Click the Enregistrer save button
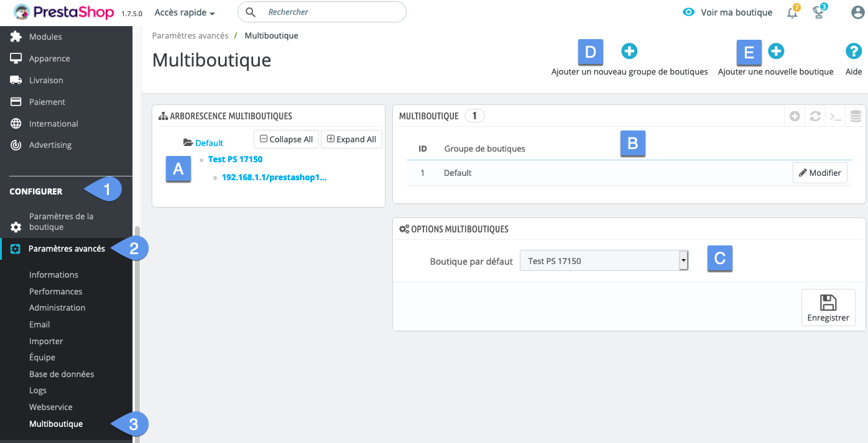This screenshot has width=868, height=443. (x=828, y=308)
